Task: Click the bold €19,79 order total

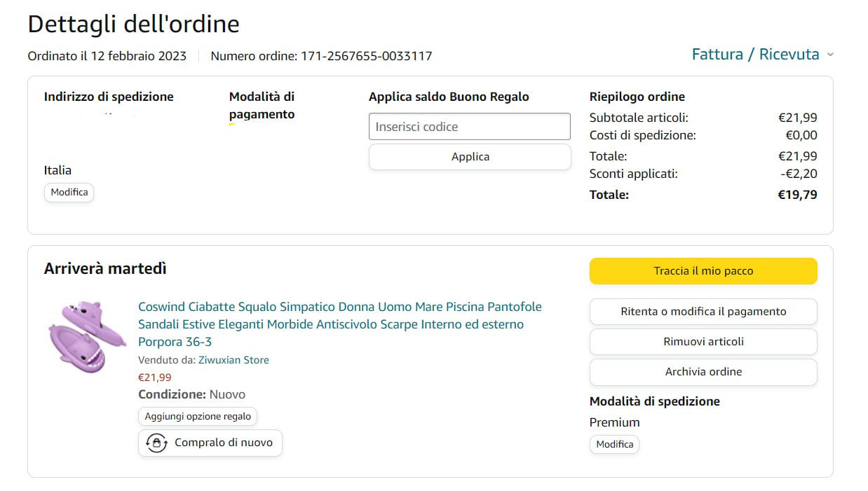Action: pyautogui.click(x=797, y=195)
